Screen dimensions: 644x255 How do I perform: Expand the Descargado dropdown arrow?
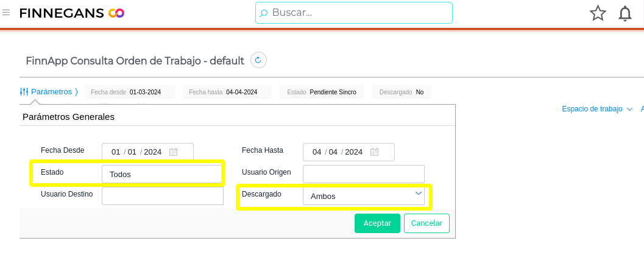point(418,194)
